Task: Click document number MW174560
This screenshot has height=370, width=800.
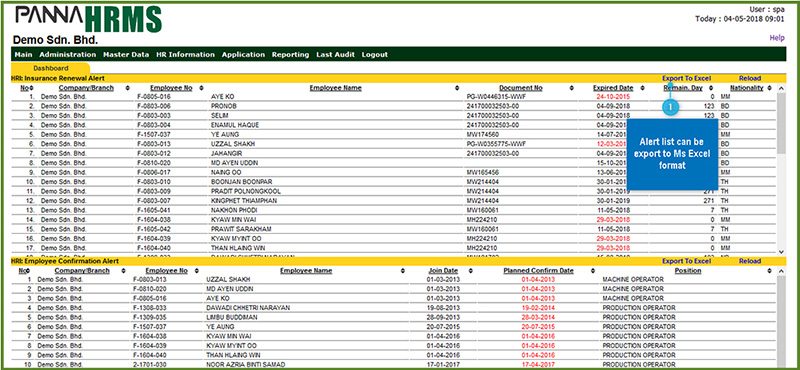Action: [483, 134]
